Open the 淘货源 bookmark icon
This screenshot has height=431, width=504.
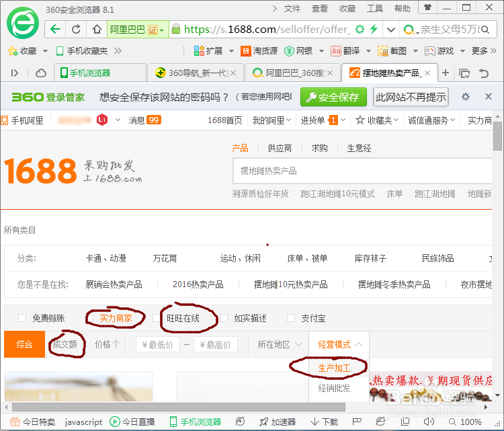coord(245,51)
